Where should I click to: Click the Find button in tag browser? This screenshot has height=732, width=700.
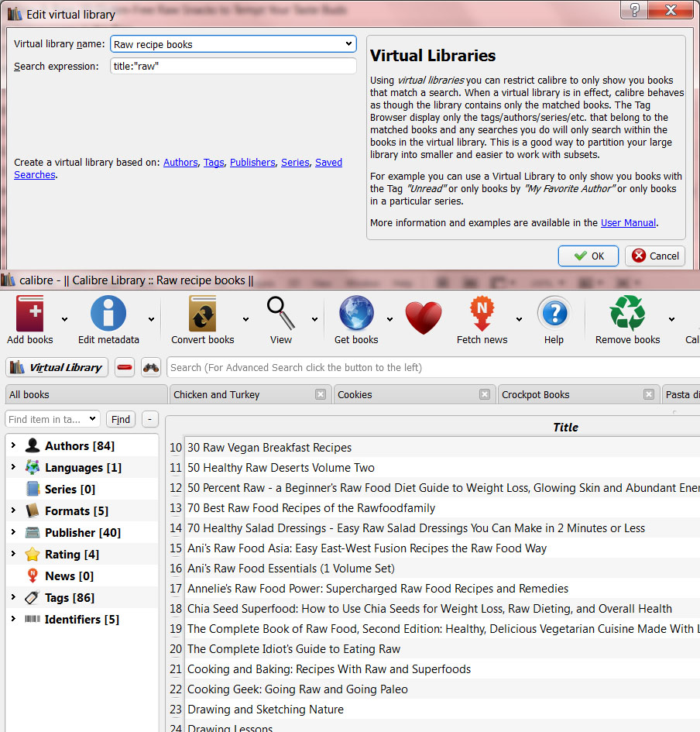pos(121,419)
